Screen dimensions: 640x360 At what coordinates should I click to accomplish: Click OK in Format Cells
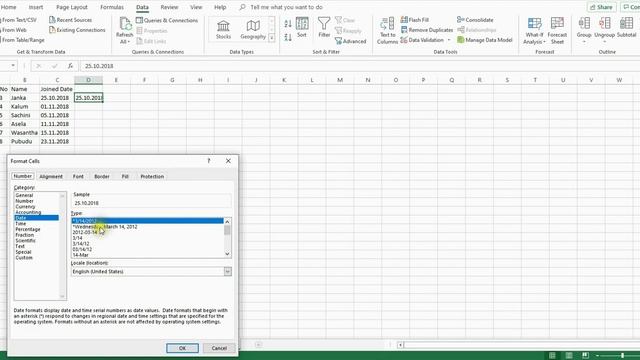tap(182, 348)
